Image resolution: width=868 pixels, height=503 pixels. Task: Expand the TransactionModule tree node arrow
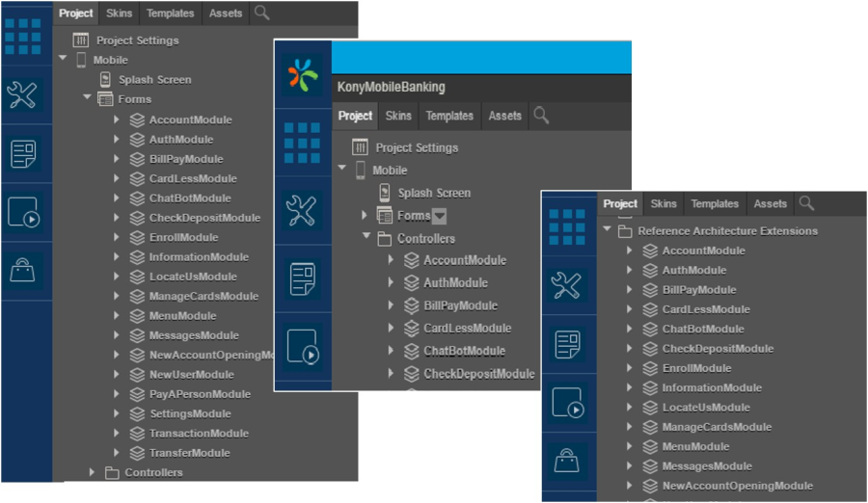pyautogui.click(x=117, y=434)
